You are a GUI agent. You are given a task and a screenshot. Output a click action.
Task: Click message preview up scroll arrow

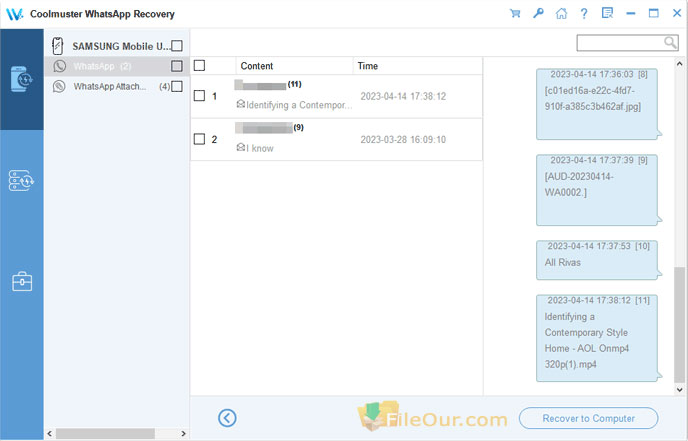coord(679,64)
